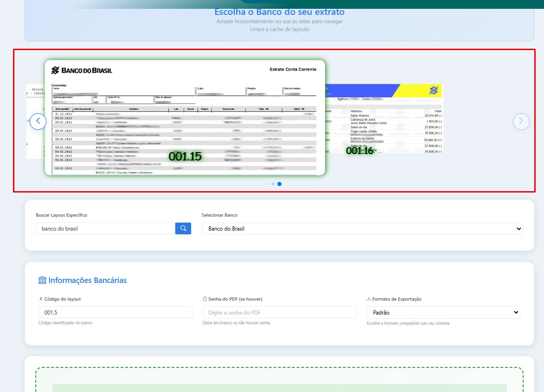
Task: Select the 001.15 Banco do Brasil layout thumbnail
Action: pos(185,118)
